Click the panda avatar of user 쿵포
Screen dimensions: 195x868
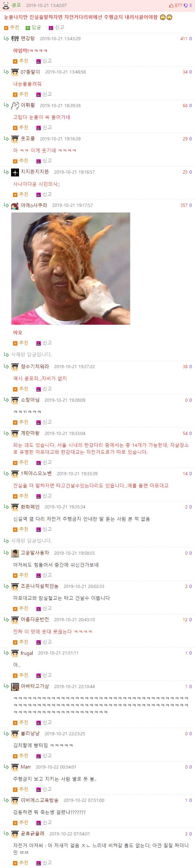(x=6, y=5)
